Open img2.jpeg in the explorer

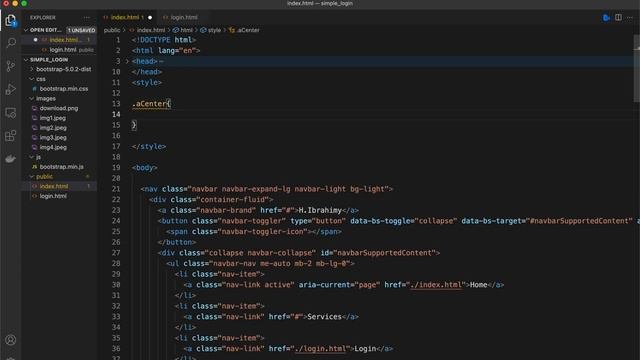(x=53, y=128)
